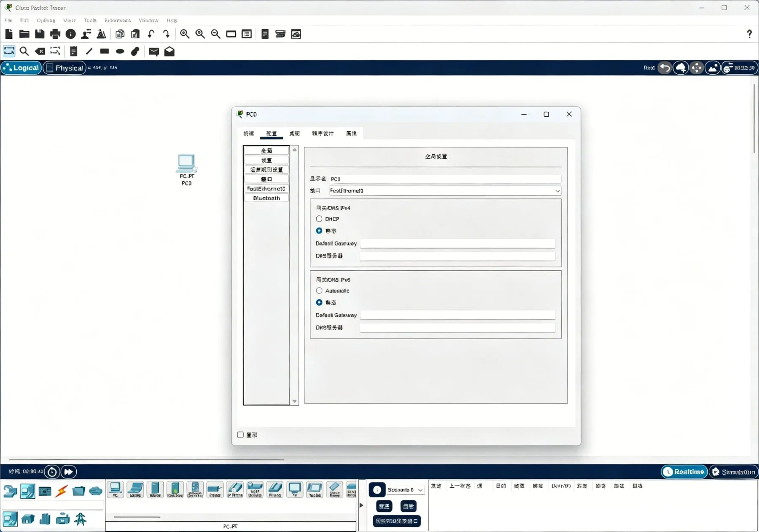The height and width of the screenshot is (532, 759).
Task: Open the File menu
Action: (8, 20)
